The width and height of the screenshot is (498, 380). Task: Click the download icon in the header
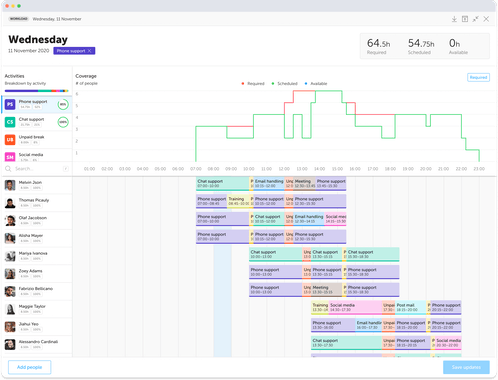coord(454,19)
